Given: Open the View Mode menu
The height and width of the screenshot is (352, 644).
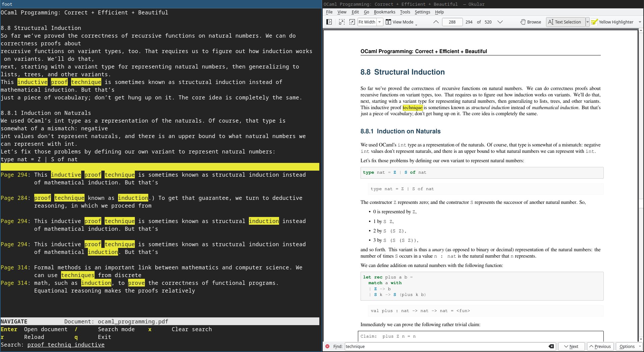Looking at the screenshot, I should [x=401, y=22].
